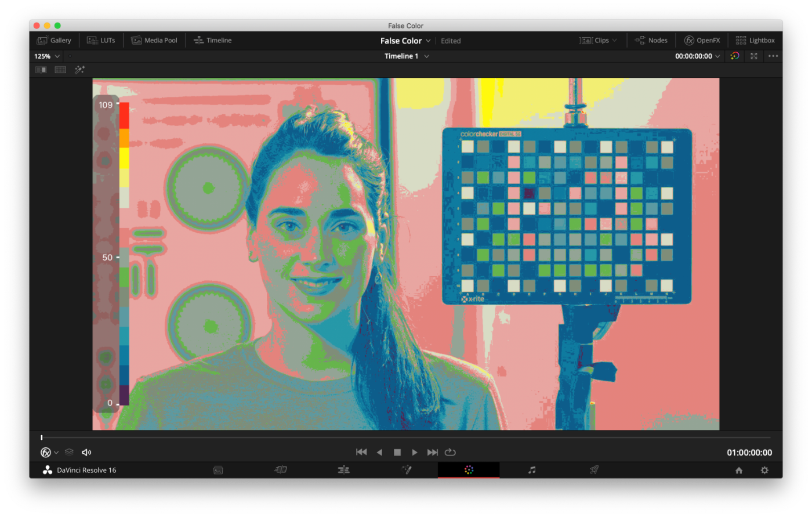Expand the Clips options dropdown arrow
This screenshot has height=517, width=812.
click(614, 41)
